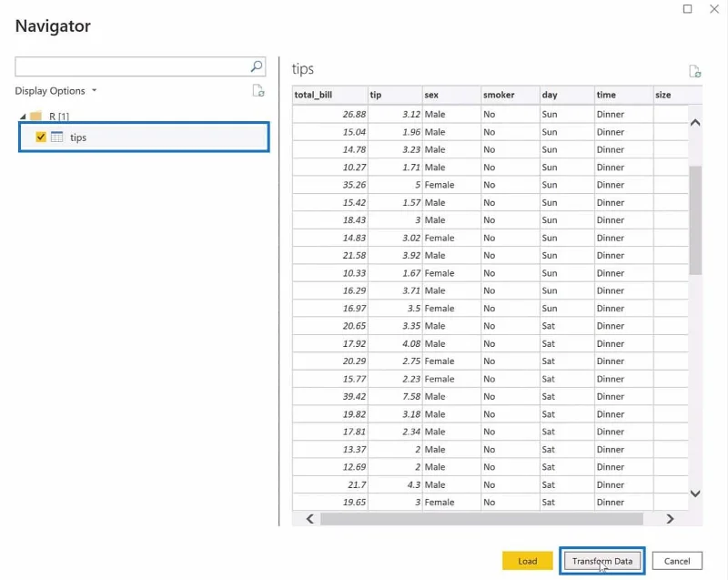Click the tip column header
This screenshot has height=580, width=728.
point(395,95)
